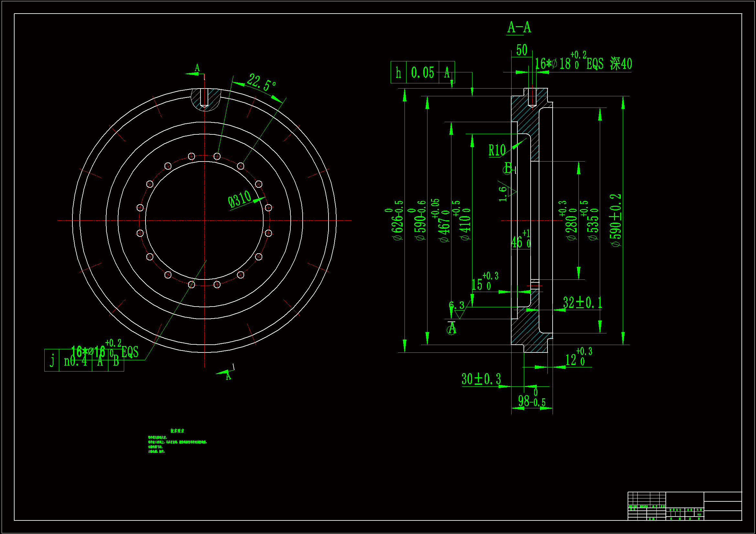Click the 16*Ø18 EQS 深40 hole callout

[583, 63]
